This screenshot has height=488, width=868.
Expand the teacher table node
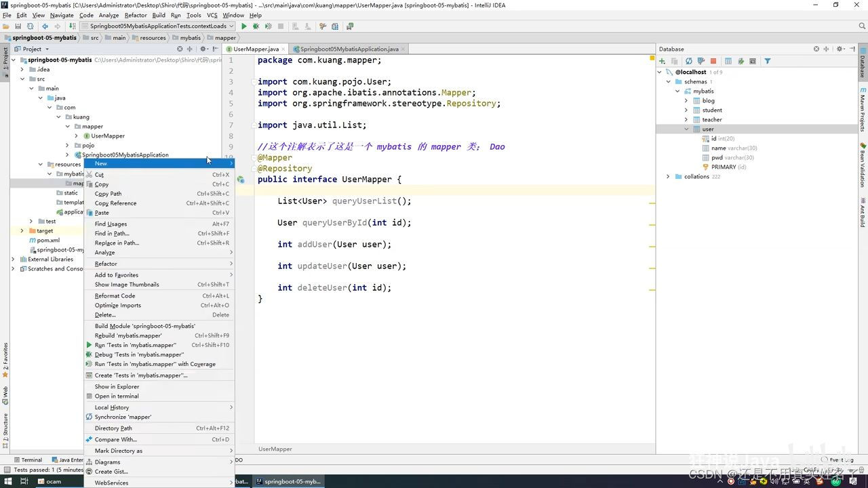tap(686, 119)
